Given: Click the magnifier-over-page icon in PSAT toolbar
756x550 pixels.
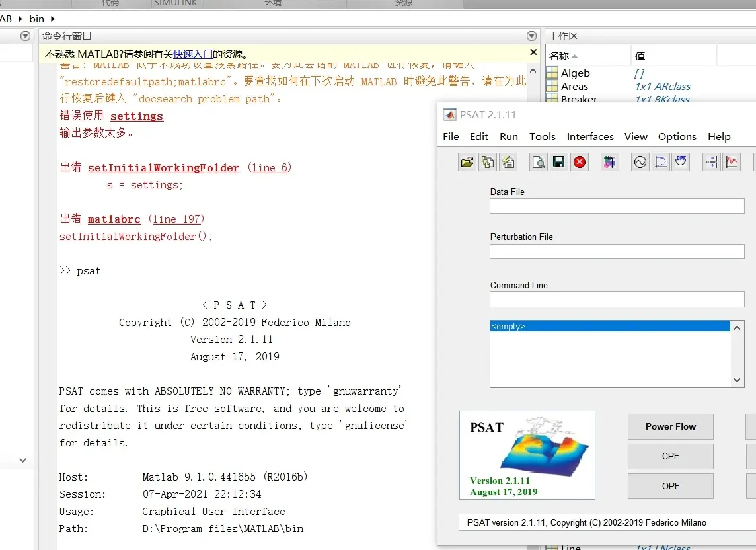Looking at the screenshot, I should 538,162.
